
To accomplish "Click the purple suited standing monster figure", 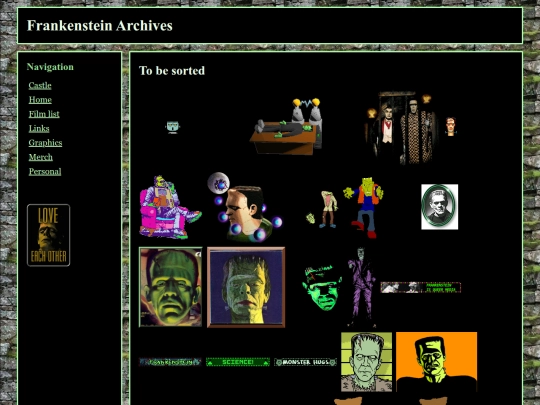I will coord(361,287).
